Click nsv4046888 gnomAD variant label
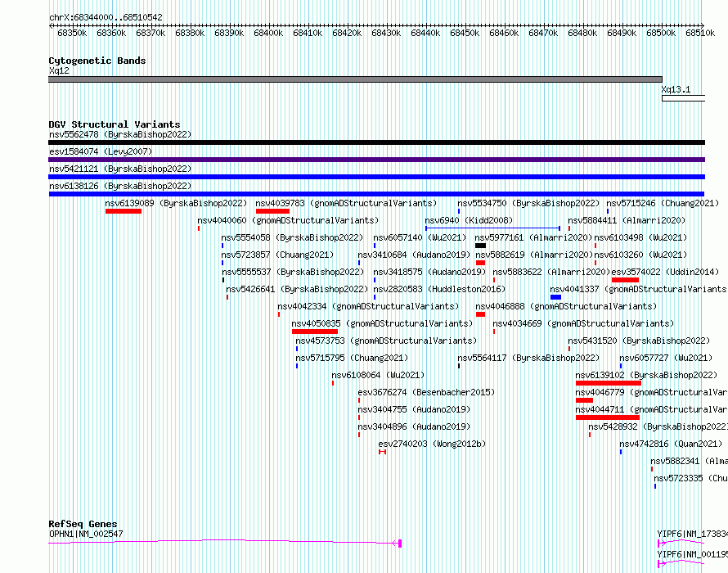The height and width of the screenshot is (573, 728). tap(566, 307)
